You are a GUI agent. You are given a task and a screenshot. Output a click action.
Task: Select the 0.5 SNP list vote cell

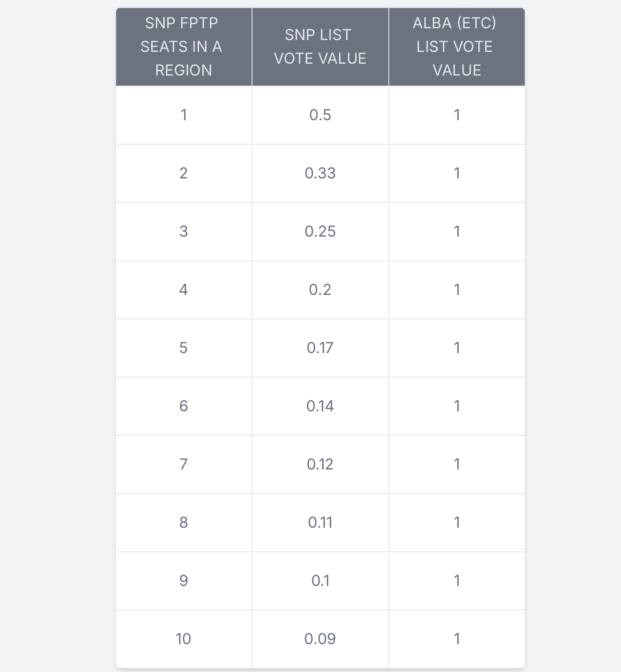tap(320, 115)
